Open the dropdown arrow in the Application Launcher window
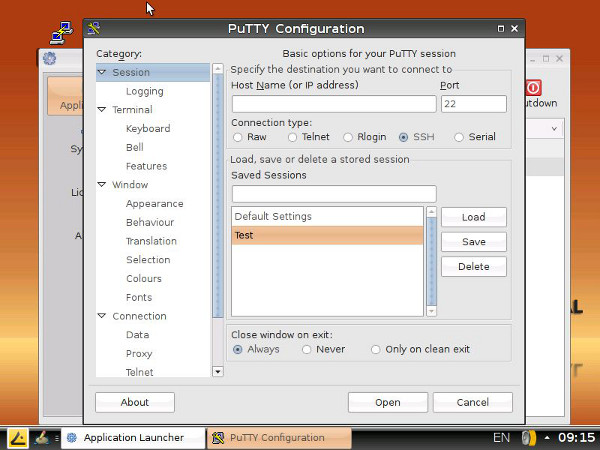 pos(554,129)
